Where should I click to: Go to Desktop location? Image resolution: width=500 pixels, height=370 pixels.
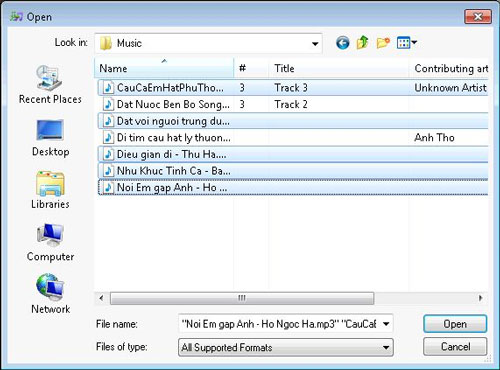coord(50,138)
